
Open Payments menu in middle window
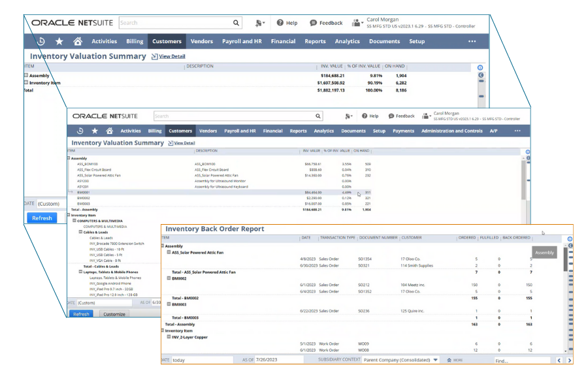click(x=404, y=131)
